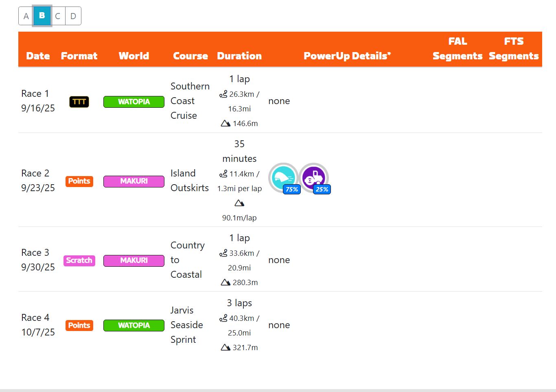The image size is (556, 392).
Task: Click the route distance icon beside 33.6km
Action: [x=223, y=253]
